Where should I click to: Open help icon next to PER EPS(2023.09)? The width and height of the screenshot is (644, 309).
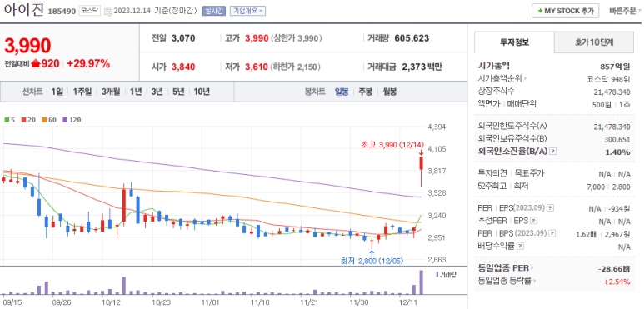click(x=551, y=207)
